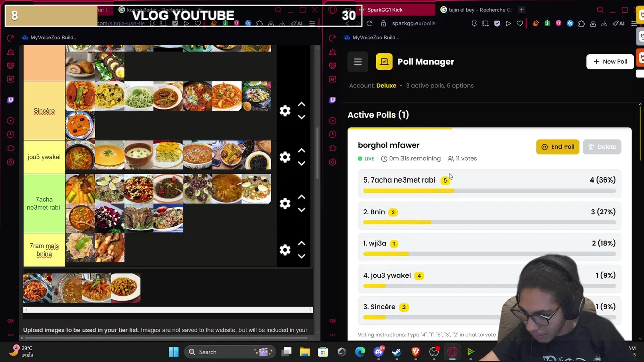Open File Explorer from the taskbar
The image size is (644, 362).
click(x=305, y=352)
